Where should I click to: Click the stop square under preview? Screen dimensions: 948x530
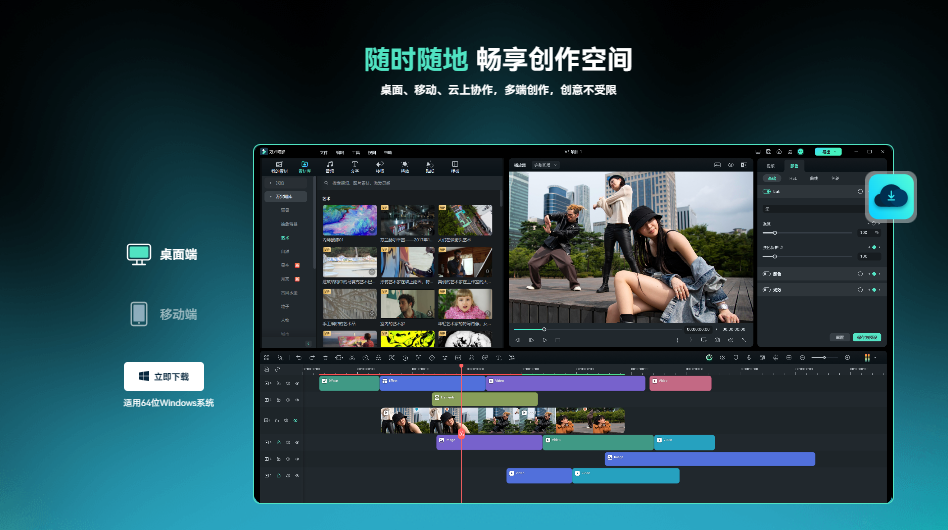(x=557, y=340)
